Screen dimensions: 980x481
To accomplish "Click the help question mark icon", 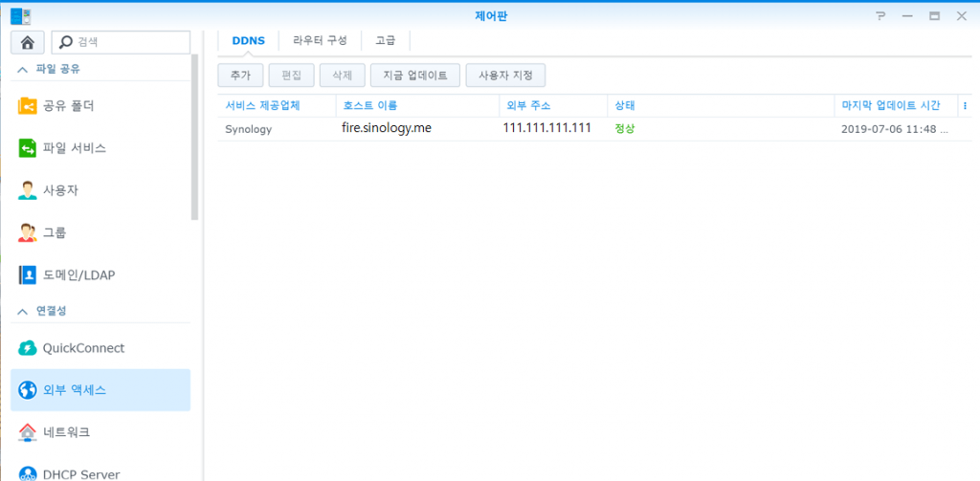I will [881, 16].
